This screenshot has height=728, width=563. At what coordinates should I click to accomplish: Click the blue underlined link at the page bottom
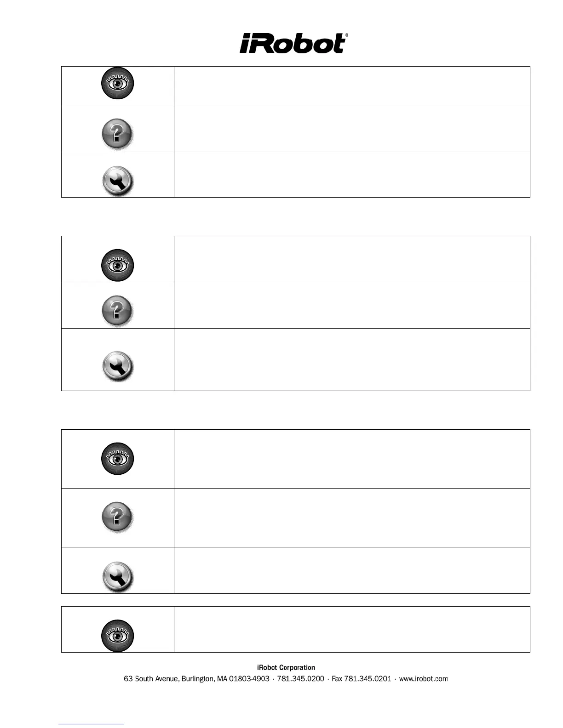click(x=91, y=724)
